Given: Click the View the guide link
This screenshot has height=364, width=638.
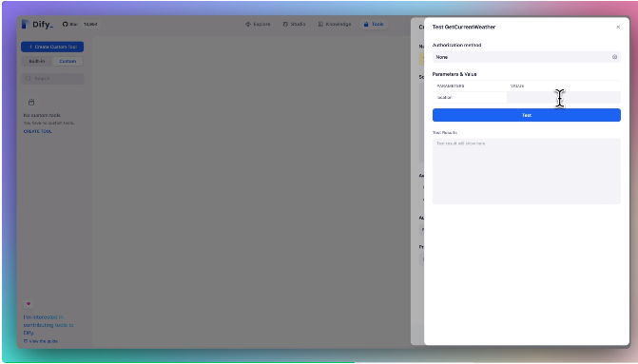Looking at the screenshot, I should 41,341.
